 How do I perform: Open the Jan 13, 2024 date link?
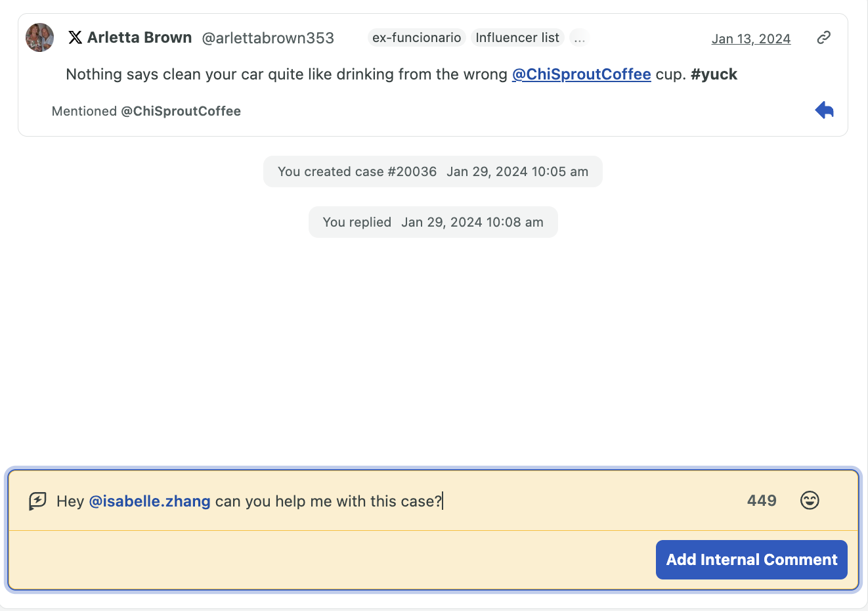click(x=751, y=39)
